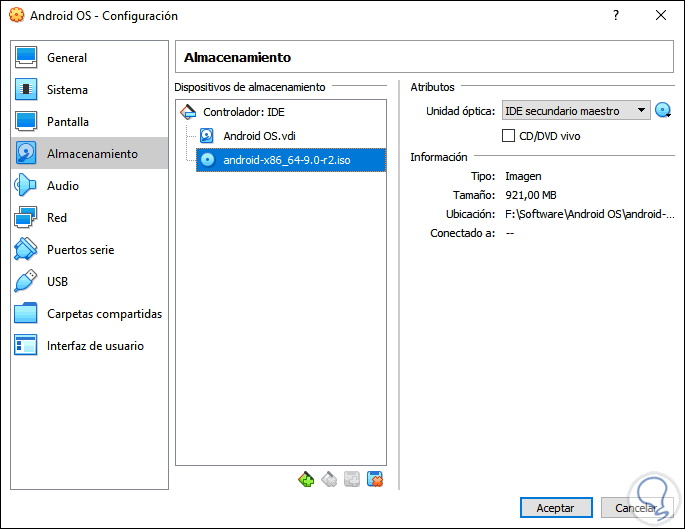
Task: Click the remove storage attachment icon
Action: point(375,479)
